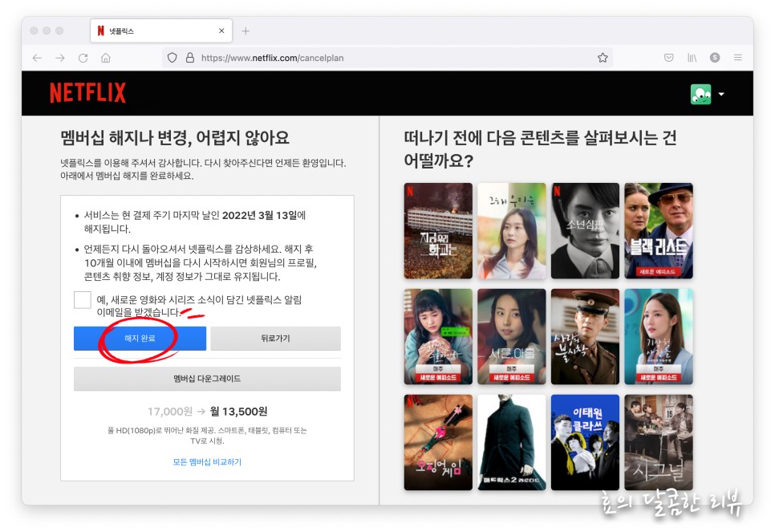Open the 기상청 사람들 poster

(659, 337)
